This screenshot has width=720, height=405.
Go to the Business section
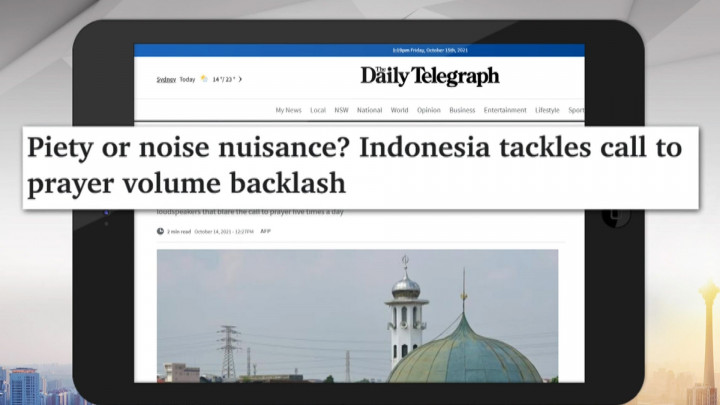462,110
